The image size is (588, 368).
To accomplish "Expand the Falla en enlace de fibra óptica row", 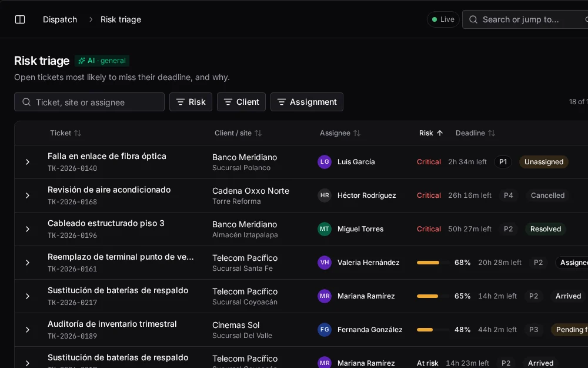I will (x=28, y=162).
